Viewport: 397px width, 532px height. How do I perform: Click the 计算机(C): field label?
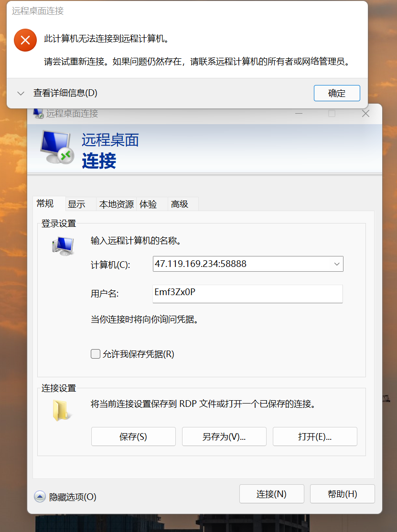coord(110,265)
